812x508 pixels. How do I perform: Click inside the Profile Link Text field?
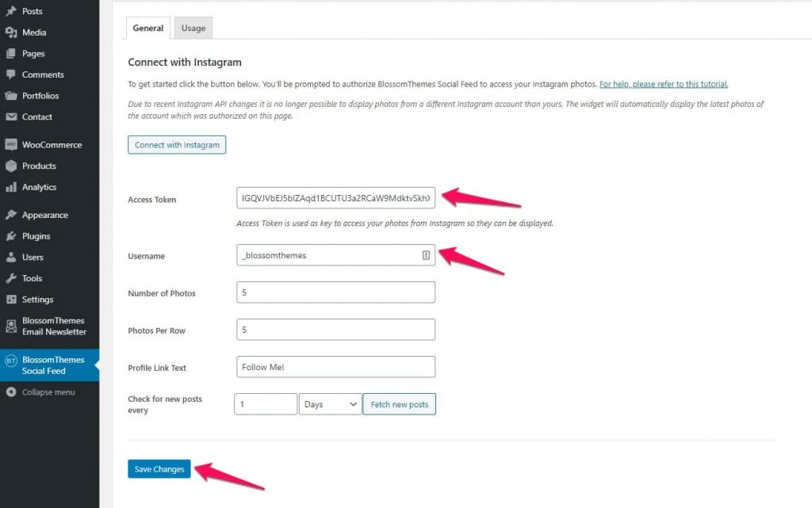point(335,366)
